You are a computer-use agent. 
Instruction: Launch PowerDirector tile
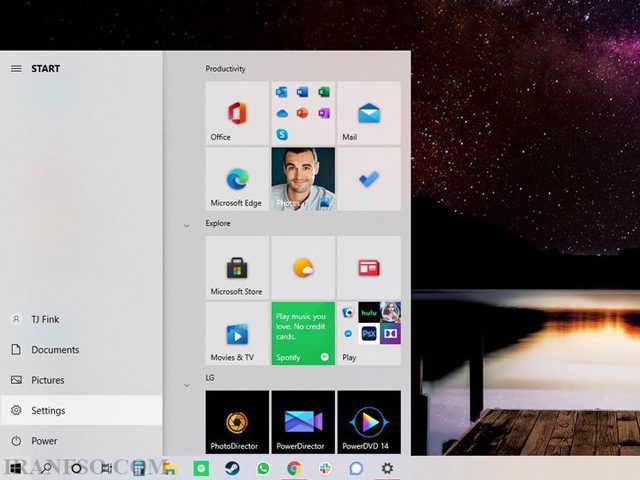pyautogui.click(x=303, y=422)
